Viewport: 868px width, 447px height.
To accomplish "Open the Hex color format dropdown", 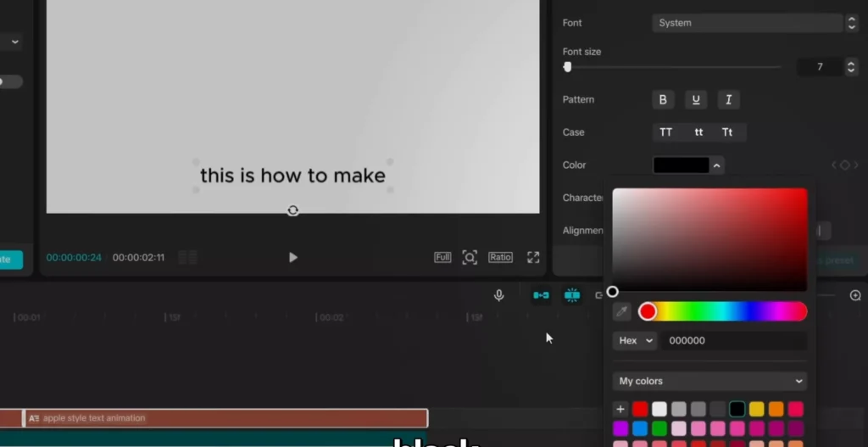I will coord(635,341).
